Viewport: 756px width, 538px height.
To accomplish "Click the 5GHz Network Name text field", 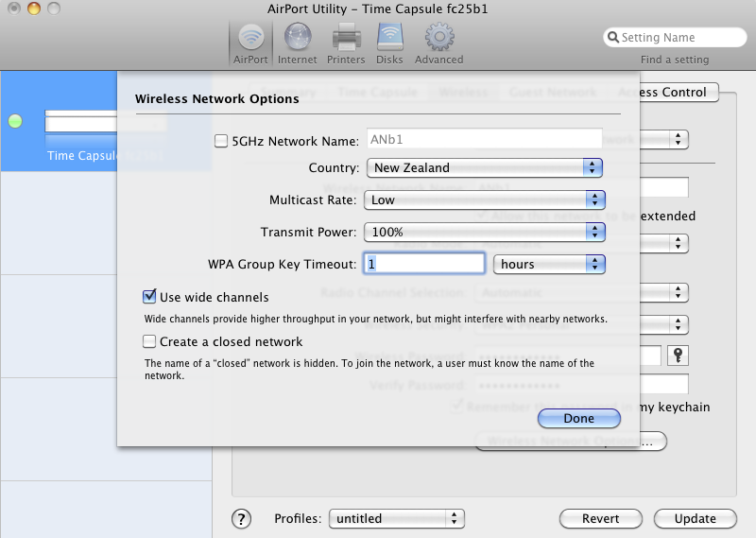I will click(484, 139).
